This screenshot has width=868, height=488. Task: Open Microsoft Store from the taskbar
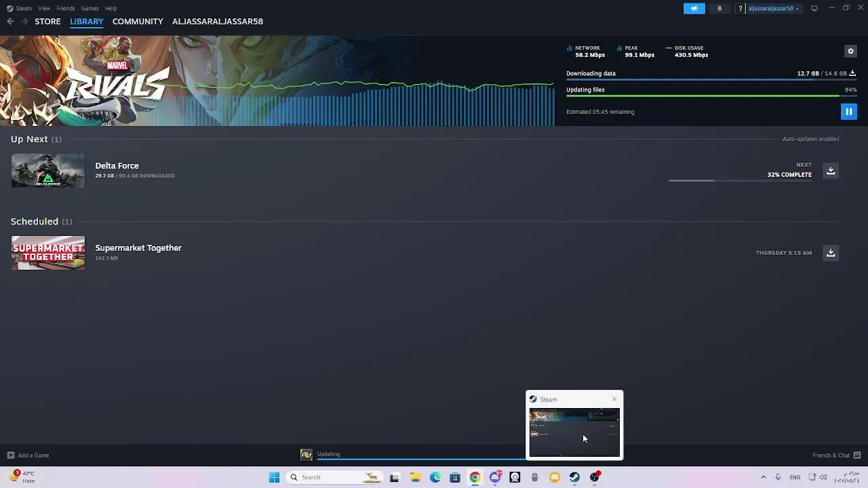click(x=455, y=477)
